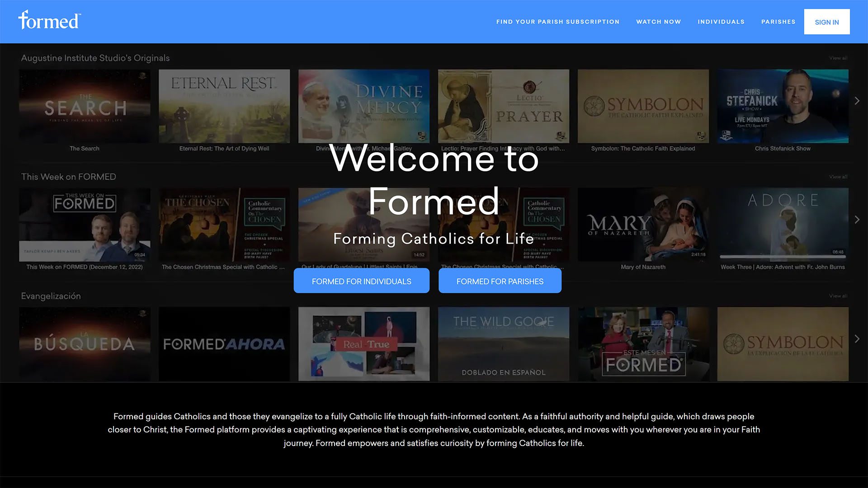Image resolution: width=868 pixels, height=488 pixels.
Task: Click 'Symbolon: The Catholic Faith Explained' caption
Action: (x=643, y=148)
